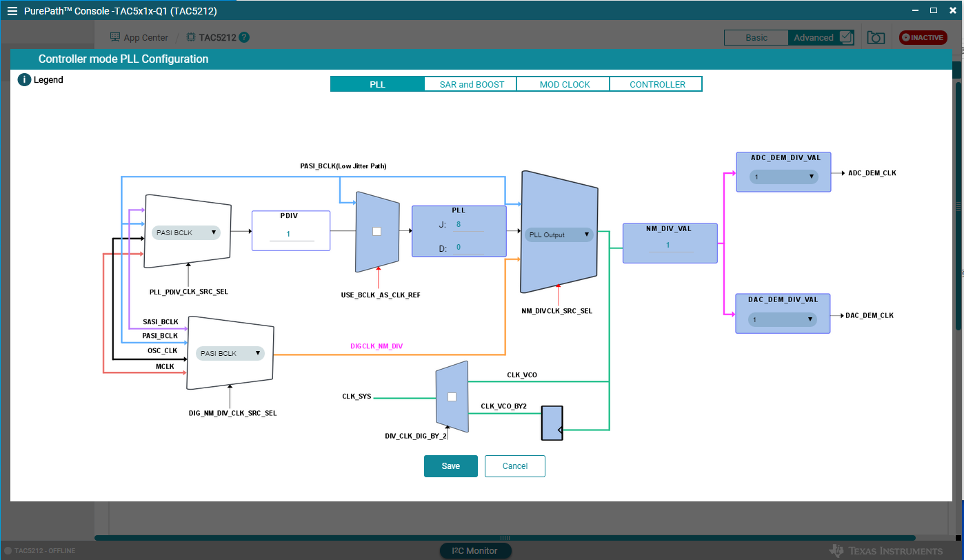
Task: Click the TAC5212 - OFFLINE status text
Action: coord(45,550)
